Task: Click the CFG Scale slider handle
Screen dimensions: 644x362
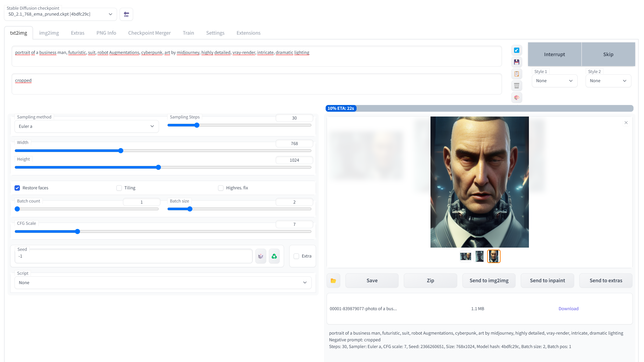Action: pos(77,231)
